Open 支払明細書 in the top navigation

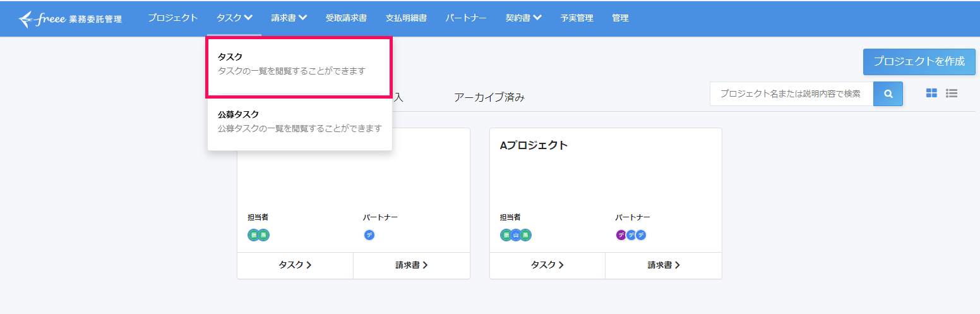click(x=406, y=18)
